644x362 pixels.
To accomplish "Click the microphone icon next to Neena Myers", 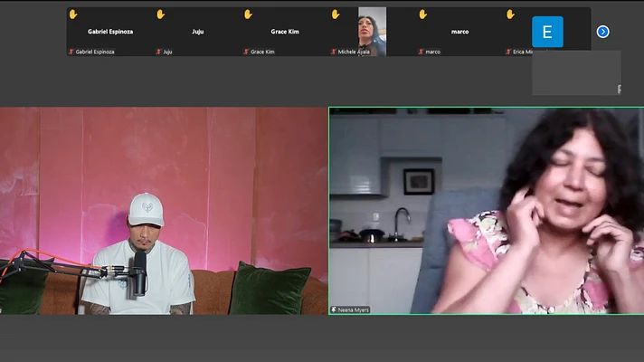I will click(334, 309).
